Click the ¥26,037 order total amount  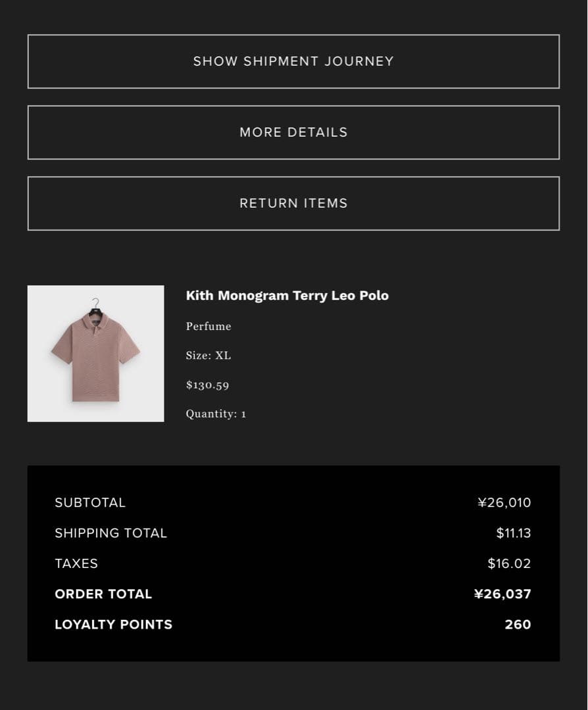point(503,594)
